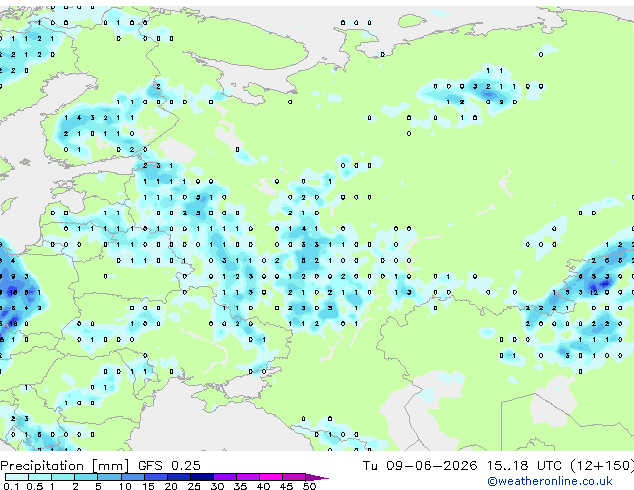The width and height of the screenshot is (634, 490).
Task: Click the '25' legend scale label
Action: tap(194, 486)
